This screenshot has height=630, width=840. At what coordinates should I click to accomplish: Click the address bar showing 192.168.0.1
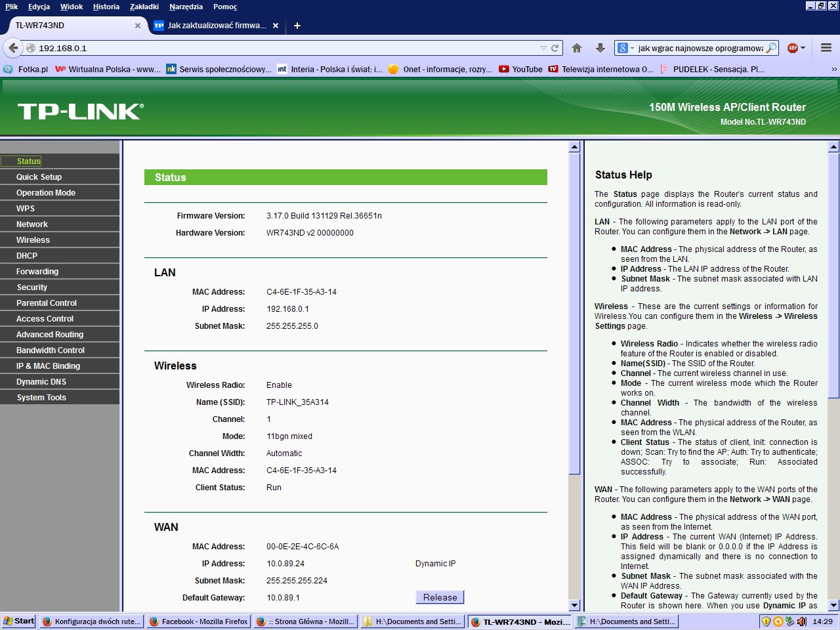point(282,48)
